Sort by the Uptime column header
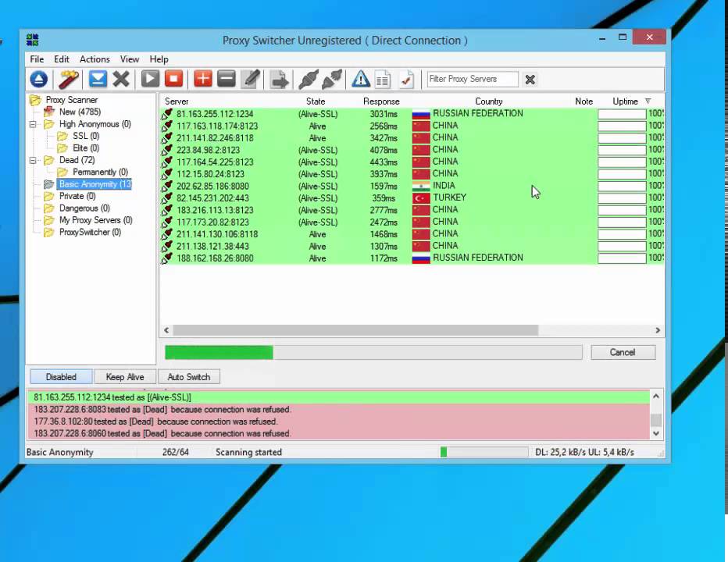This screenshot has height=562, width=728. point(625,101)
